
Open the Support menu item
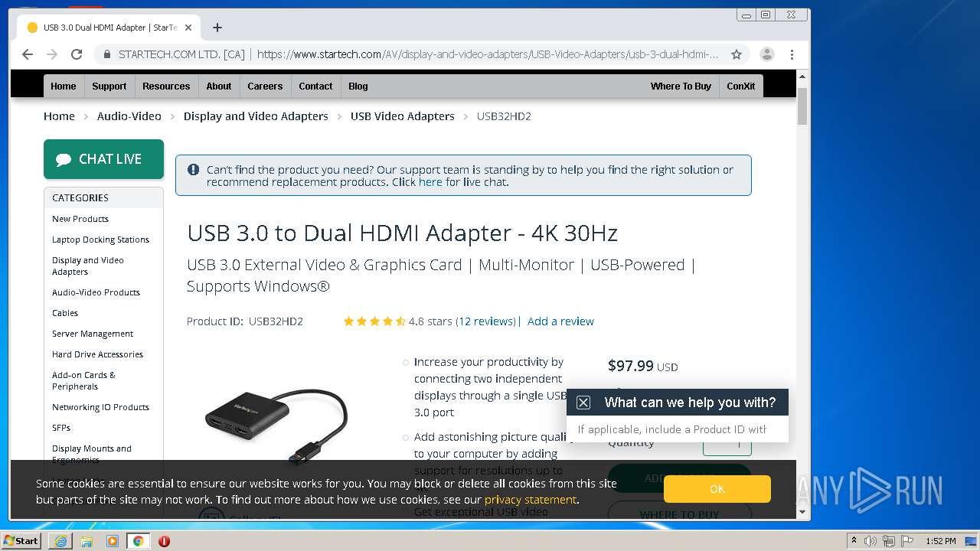click(109, 86)
